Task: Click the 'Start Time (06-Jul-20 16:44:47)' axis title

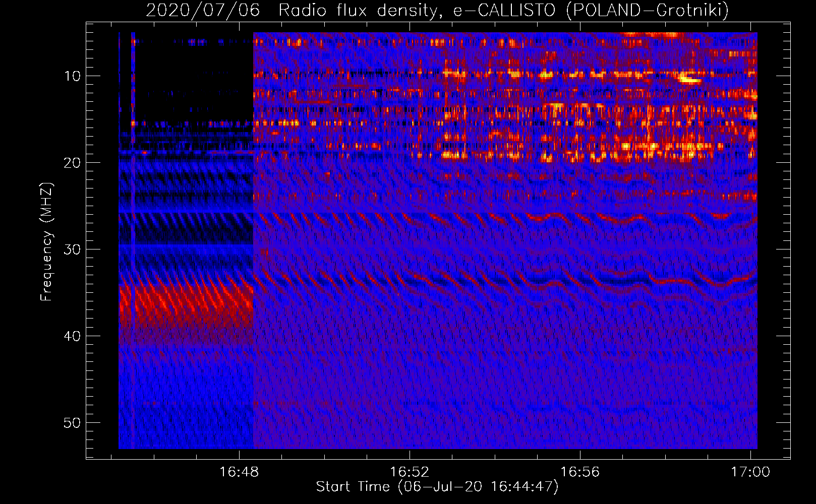Action: tap(437, 487)
